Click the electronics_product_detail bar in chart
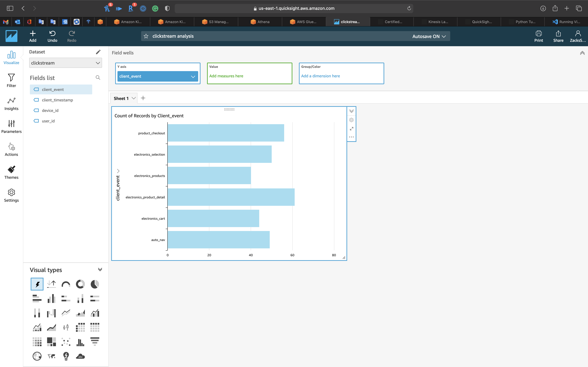The image size is (588, 367). tap(231, 197)
